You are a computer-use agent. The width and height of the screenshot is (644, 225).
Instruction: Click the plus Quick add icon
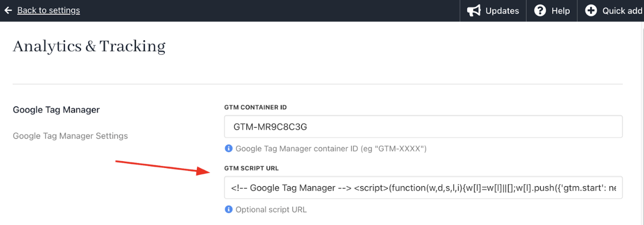[x=591, y=11]
